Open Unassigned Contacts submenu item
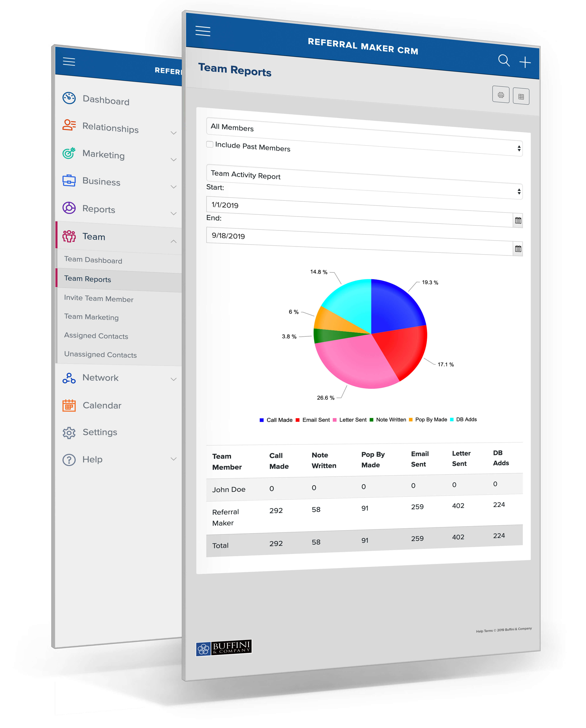This screenshot has height=728, width=586. coord(100,354)
